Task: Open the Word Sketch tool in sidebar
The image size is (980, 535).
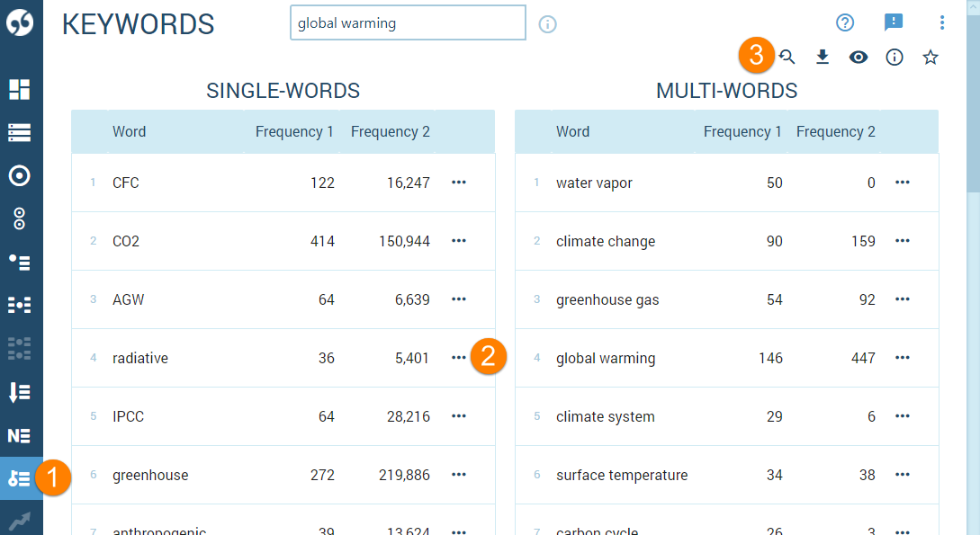Action: (x=20, y=175)
